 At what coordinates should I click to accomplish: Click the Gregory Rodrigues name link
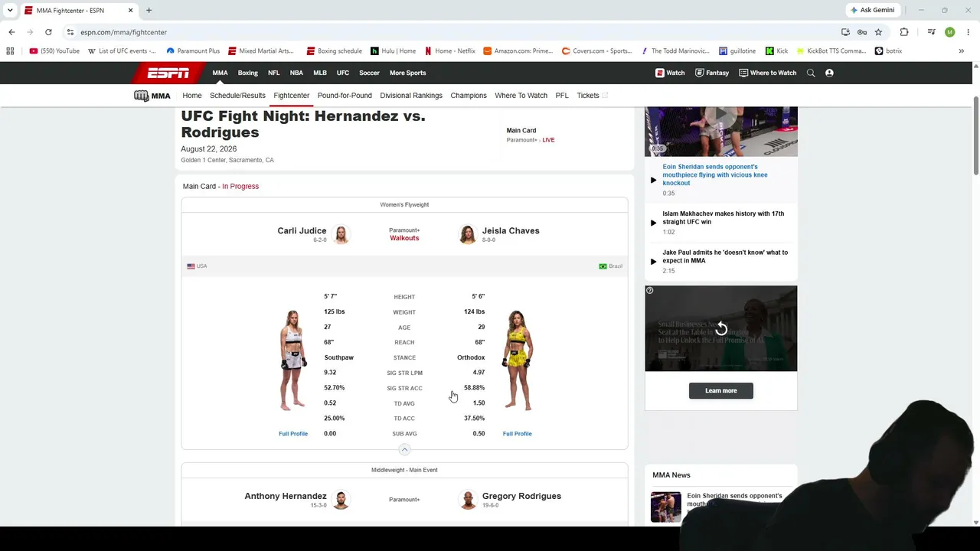(521, 496)
